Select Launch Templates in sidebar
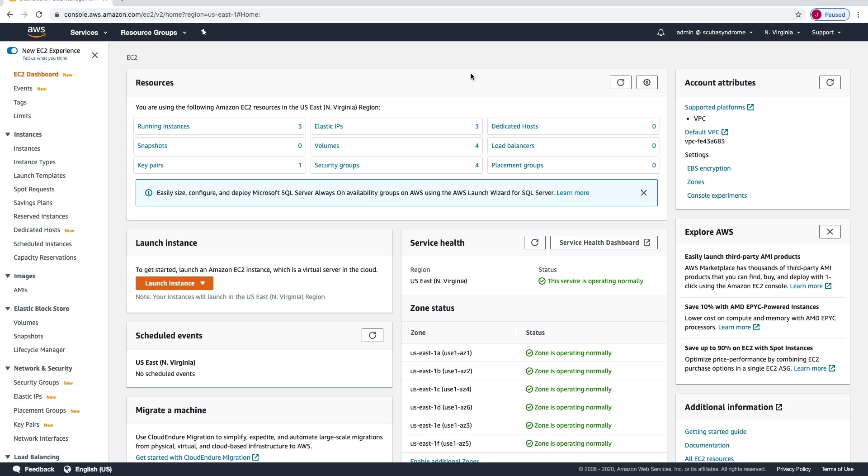 [x=39, y=176]
